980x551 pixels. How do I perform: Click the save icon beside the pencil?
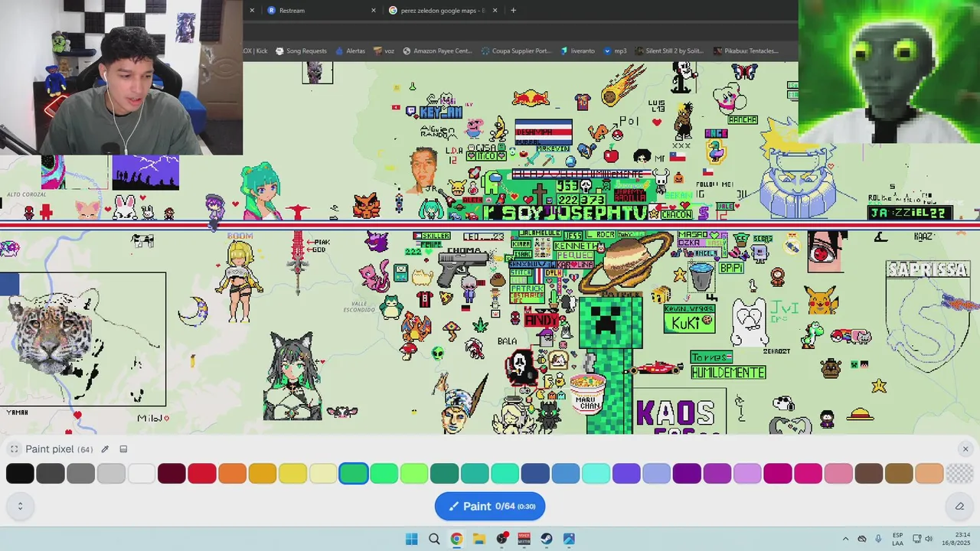coord(123,449)
